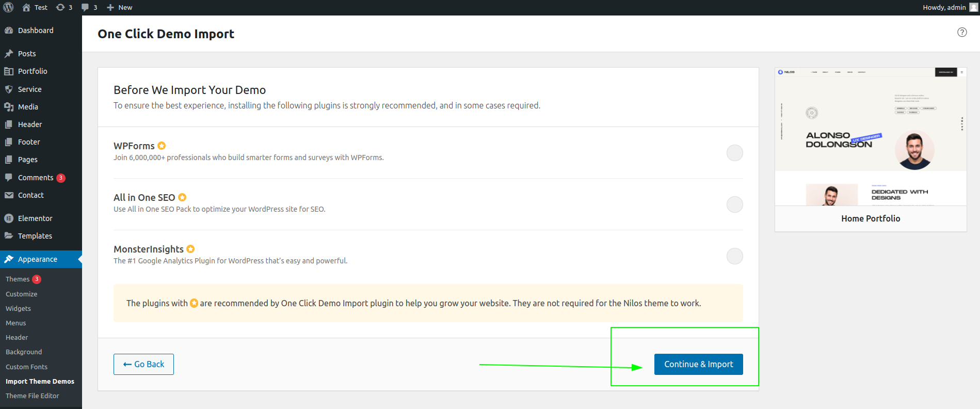The height and width of the screenshot is (409, 980).
Task: Click the star badge next to All in One SEO
Action: coord(182,197)
